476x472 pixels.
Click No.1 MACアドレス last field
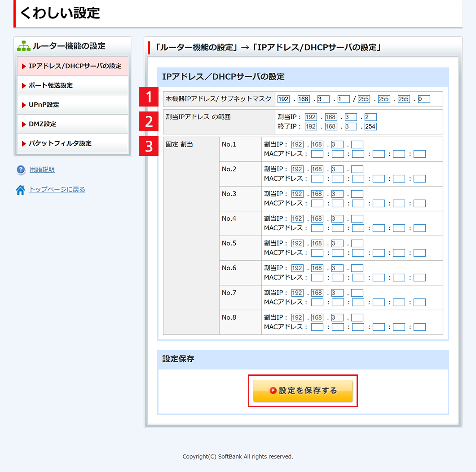pyautogui.click(x=419, y=154)
